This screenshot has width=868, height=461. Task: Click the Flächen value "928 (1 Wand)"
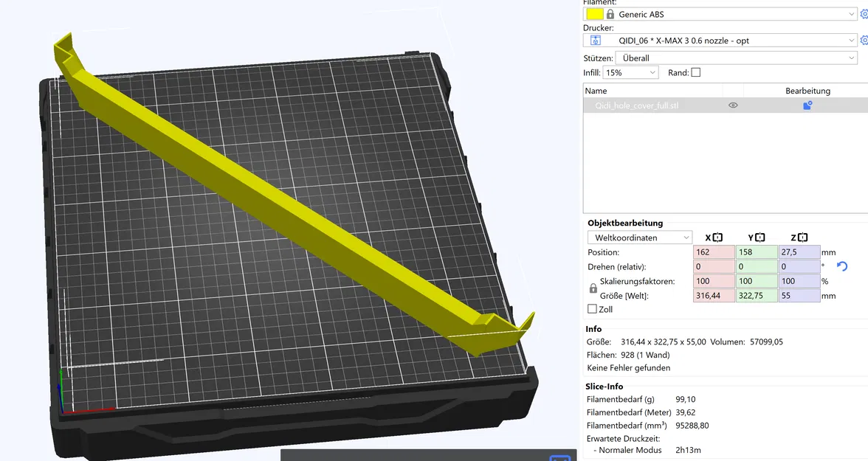pyautogui.click(x=645, y=355)
